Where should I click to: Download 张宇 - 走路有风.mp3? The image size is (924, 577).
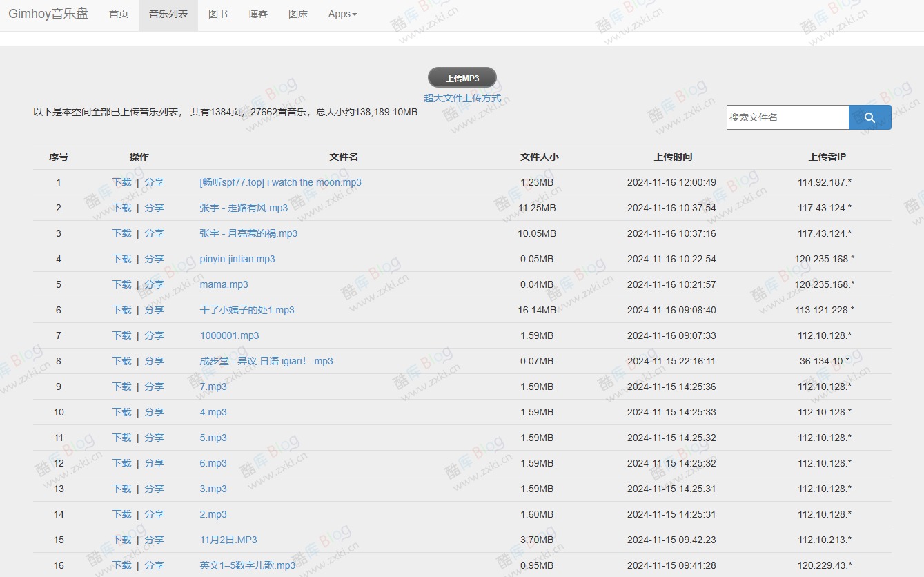(121, 208)
